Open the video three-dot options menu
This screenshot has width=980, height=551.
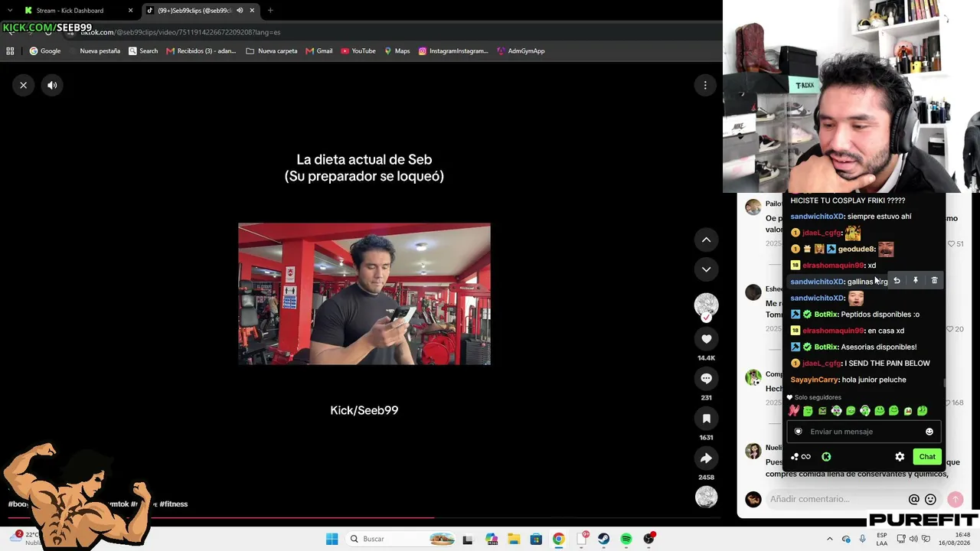[x=705, y=85]
